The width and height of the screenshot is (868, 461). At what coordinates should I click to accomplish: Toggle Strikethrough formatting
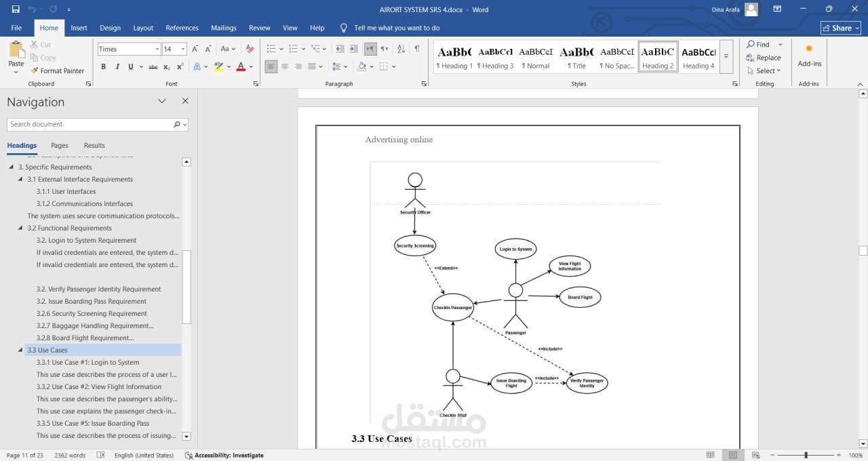[x=153, y=66]
